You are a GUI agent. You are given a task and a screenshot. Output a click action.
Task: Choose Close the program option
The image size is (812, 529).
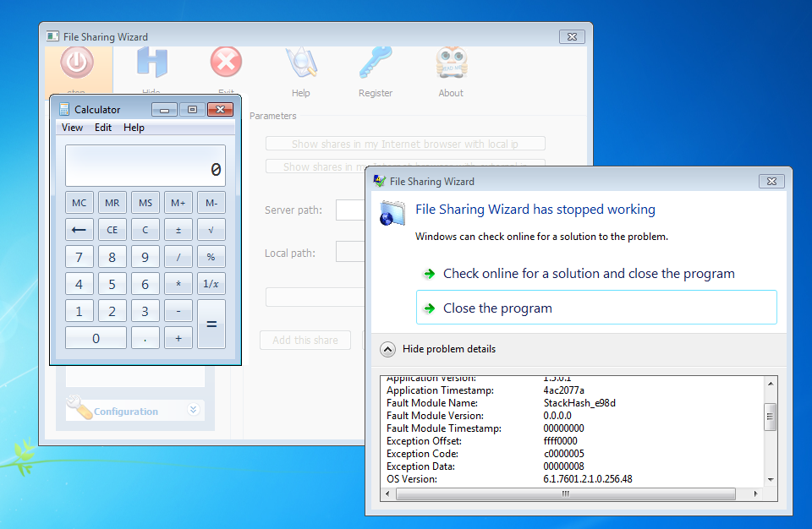(x=596, y=308)
